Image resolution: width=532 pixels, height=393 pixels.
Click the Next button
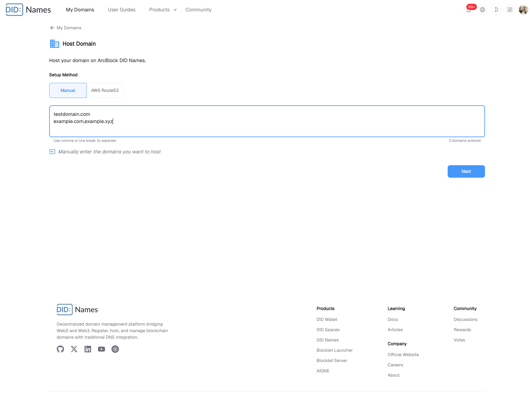(x=466, y=171)
